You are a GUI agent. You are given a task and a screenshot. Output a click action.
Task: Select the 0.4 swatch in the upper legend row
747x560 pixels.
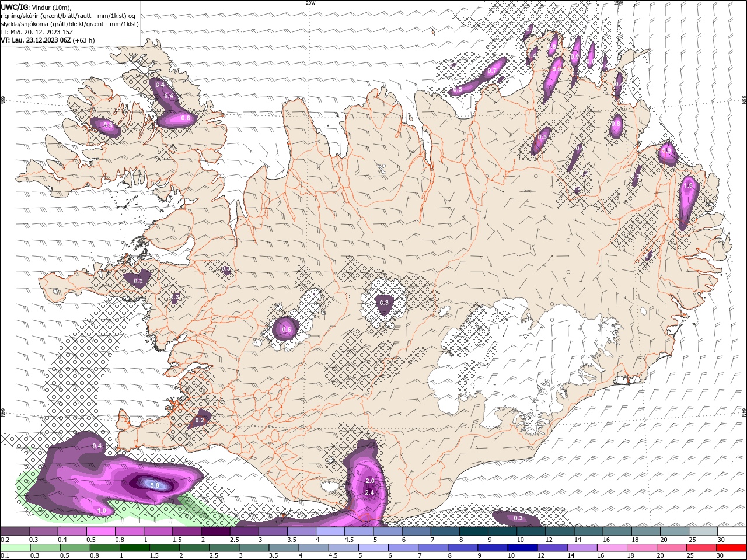click(x=72, y=531)
